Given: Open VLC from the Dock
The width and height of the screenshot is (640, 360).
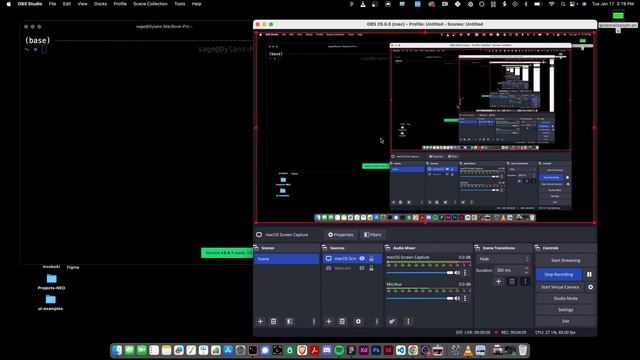Looking at the screenshot, I should point(468,350).
